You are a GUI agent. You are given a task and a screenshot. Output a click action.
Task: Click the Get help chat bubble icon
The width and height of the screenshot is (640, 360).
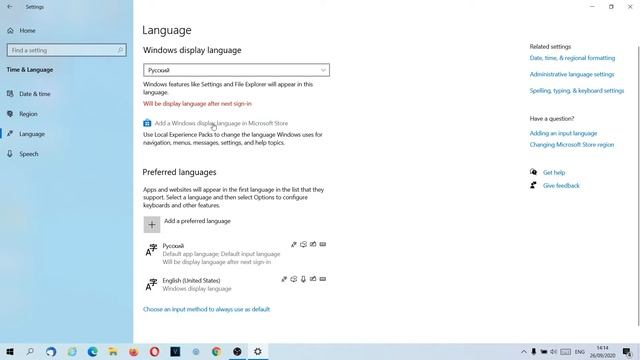coord(533,172)
